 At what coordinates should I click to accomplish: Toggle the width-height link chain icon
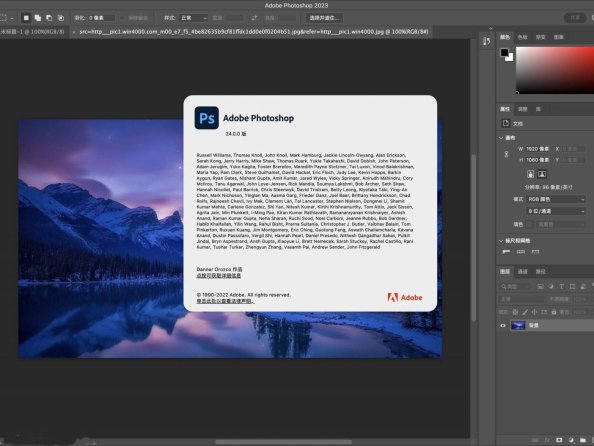click(506, 154)
